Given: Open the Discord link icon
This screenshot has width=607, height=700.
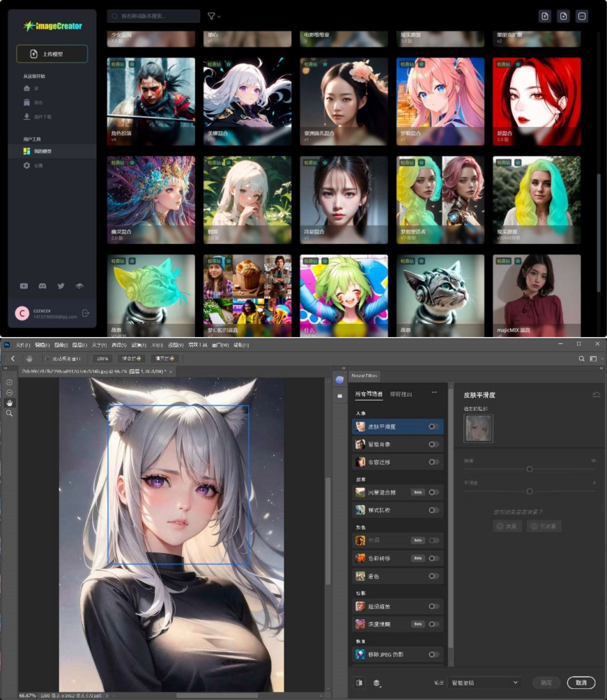Looking at the screenshot, I should coord(42,286).
